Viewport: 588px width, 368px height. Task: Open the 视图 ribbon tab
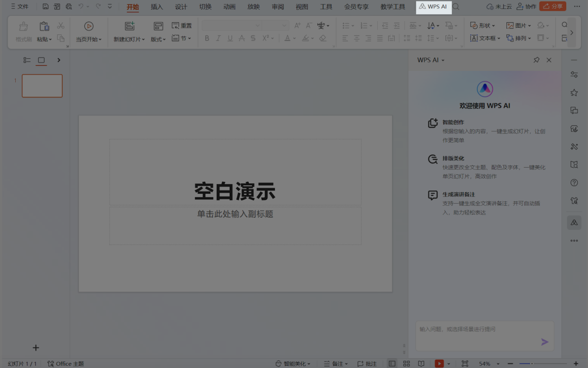coord(302,7)
